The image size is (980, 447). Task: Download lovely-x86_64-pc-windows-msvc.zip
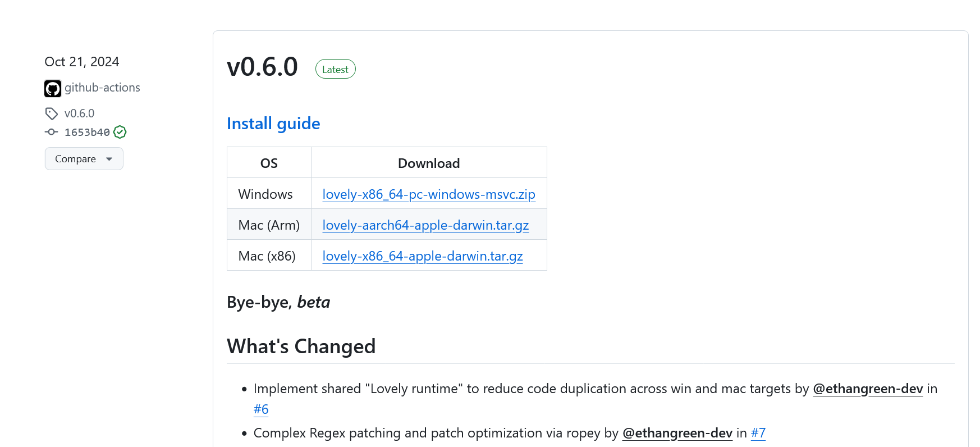[x=429, y=194]
